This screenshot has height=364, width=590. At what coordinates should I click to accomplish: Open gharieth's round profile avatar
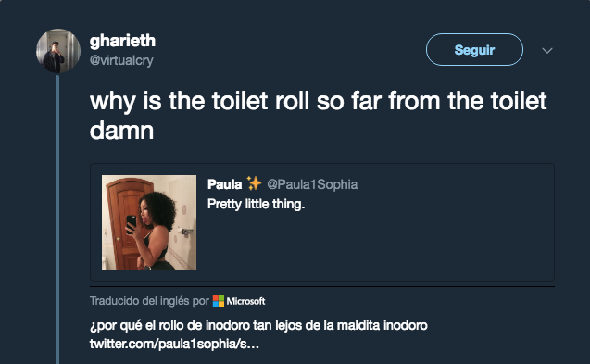(58, 51)
